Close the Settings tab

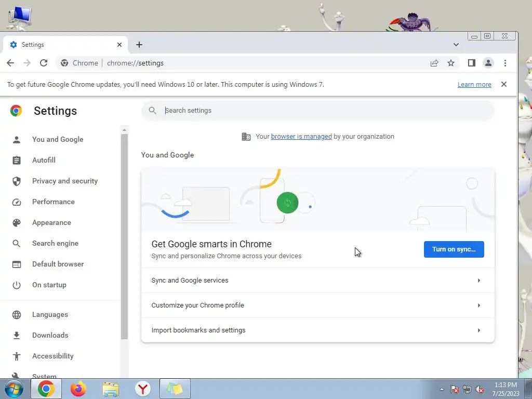119,45
